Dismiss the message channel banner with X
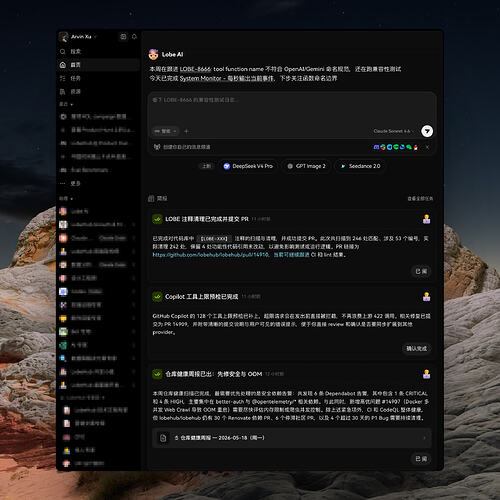The width and height of the screenshot is (500, 500). pyautogui.click(x=427, y=147)
